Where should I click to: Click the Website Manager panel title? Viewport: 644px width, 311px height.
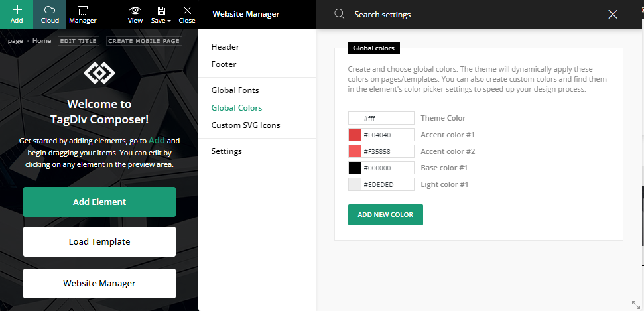click(246, 14)
